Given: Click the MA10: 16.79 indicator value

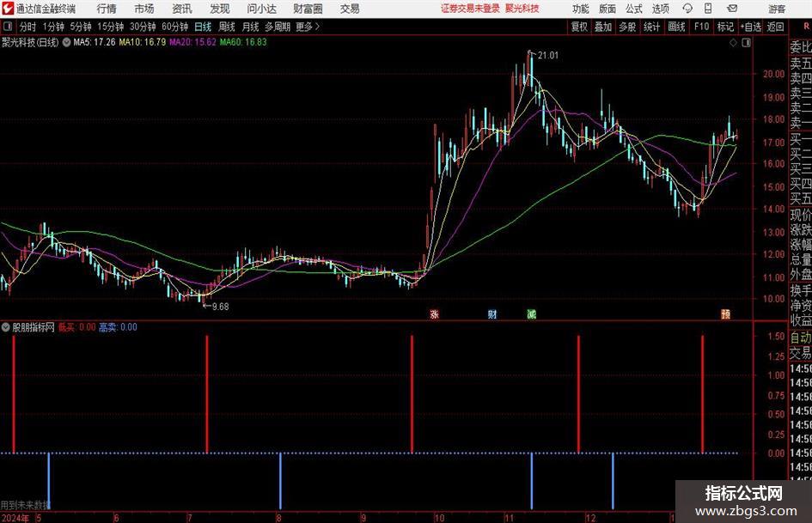Looking at the screenshot, I should (143, 42).
